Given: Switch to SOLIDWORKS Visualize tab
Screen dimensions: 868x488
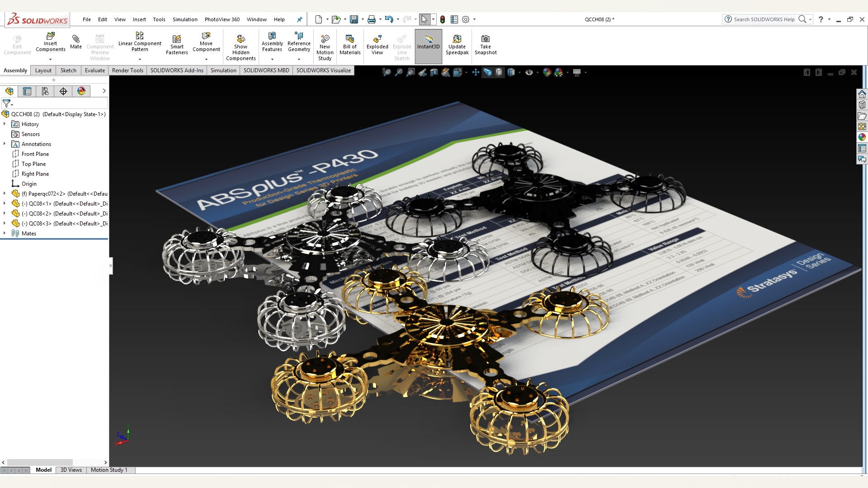Looking at the screenshot, I should point(323,70).
